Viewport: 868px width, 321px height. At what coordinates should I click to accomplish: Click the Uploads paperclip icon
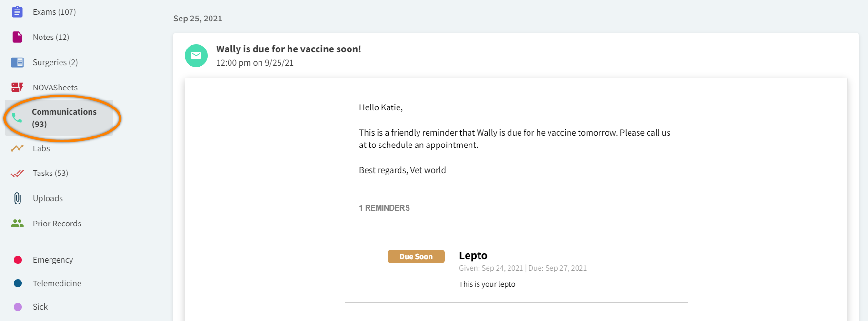[18, 198]
